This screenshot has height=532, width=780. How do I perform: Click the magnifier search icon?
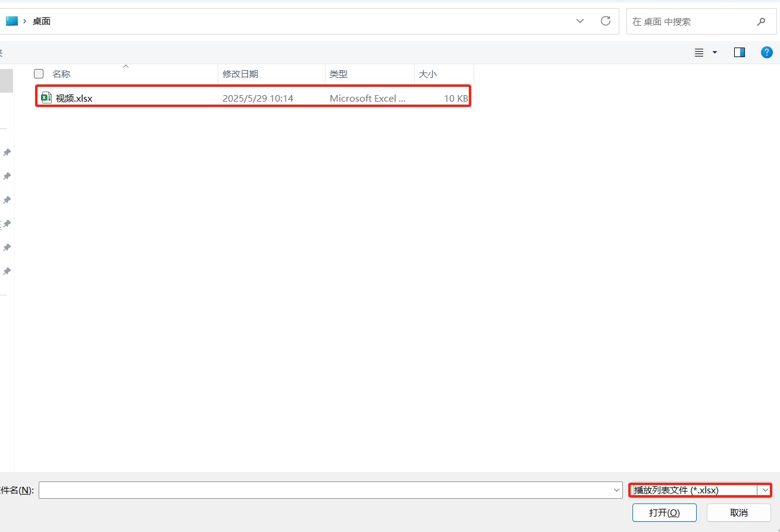pos(761,22)
